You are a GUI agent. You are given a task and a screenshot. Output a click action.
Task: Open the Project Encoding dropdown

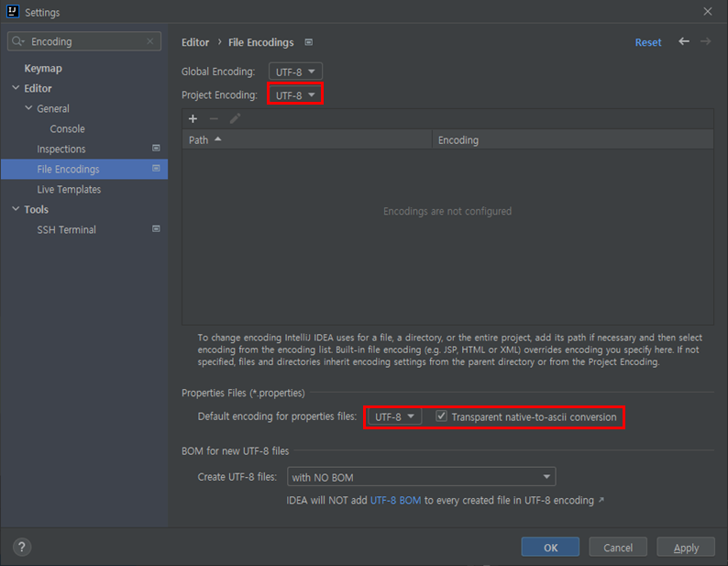(295, 94)
